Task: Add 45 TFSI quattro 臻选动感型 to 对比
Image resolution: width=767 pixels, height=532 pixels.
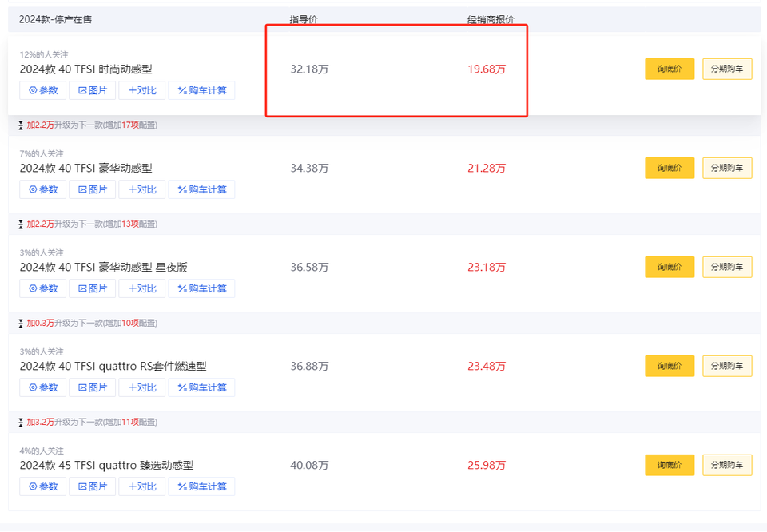Action: [x=142, y=486]
